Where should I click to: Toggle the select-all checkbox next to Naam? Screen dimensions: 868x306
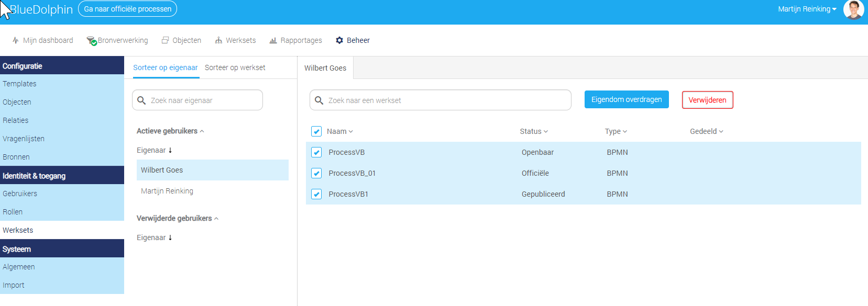click(x=316, y=131)
